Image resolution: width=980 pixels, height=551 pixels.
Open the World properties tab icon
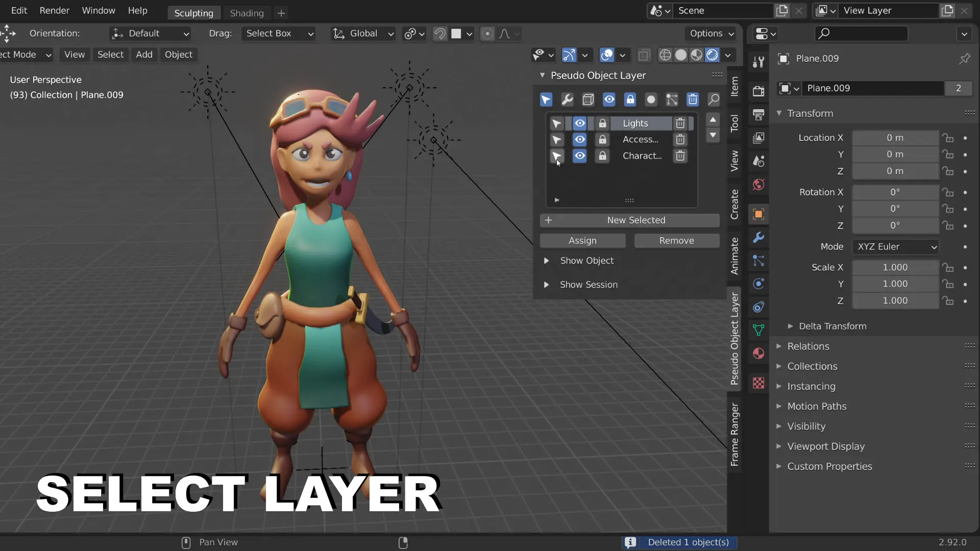tap(758, 184)
